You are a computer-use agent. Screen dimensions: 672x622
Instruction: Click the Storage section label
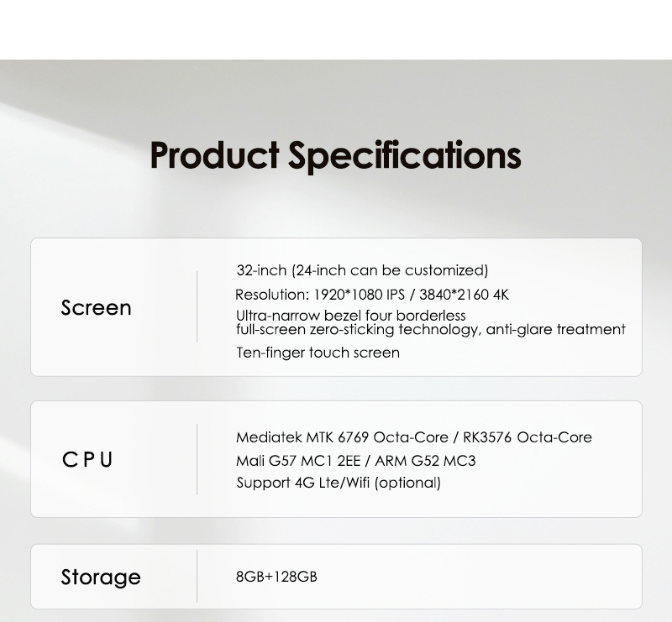coord(100,578)
